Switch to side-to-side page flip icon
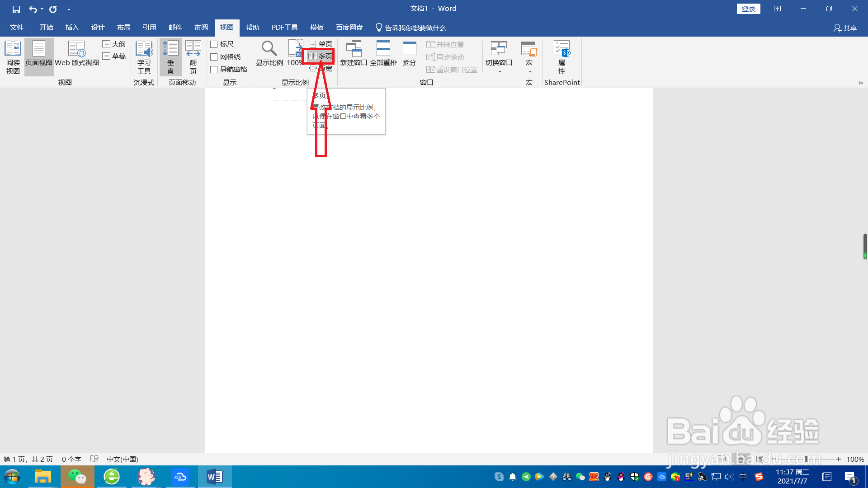The height and width of the screenshot is (488, 868). 193,57
